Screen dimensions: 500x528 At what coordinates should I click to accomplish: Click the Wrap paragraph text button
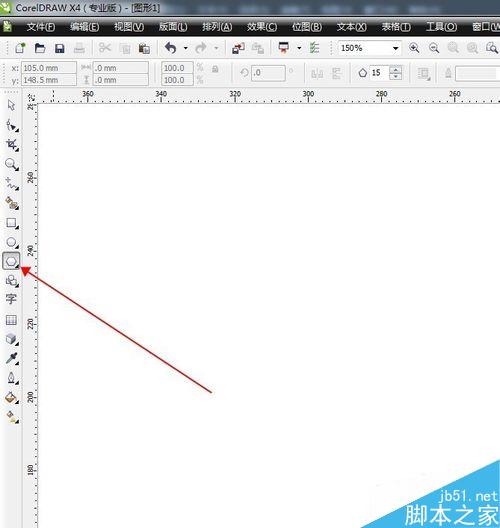click(x=424, y=73)
